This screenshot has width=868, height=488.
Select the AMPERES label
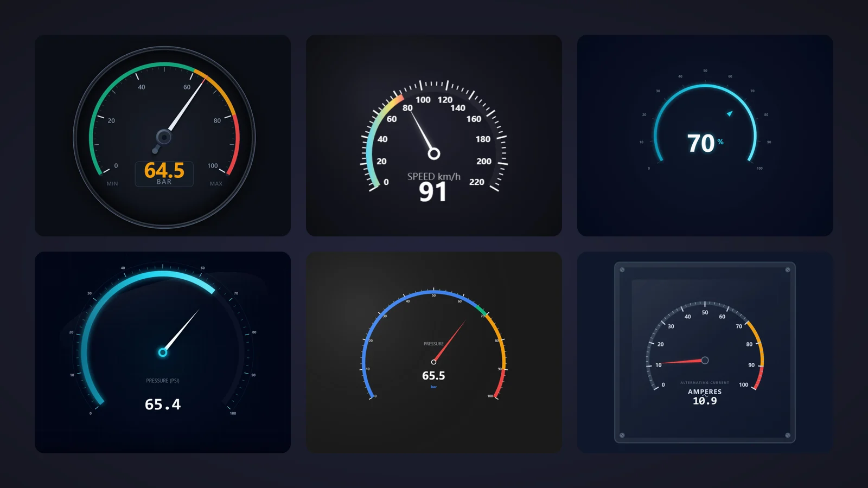(705, 391)
